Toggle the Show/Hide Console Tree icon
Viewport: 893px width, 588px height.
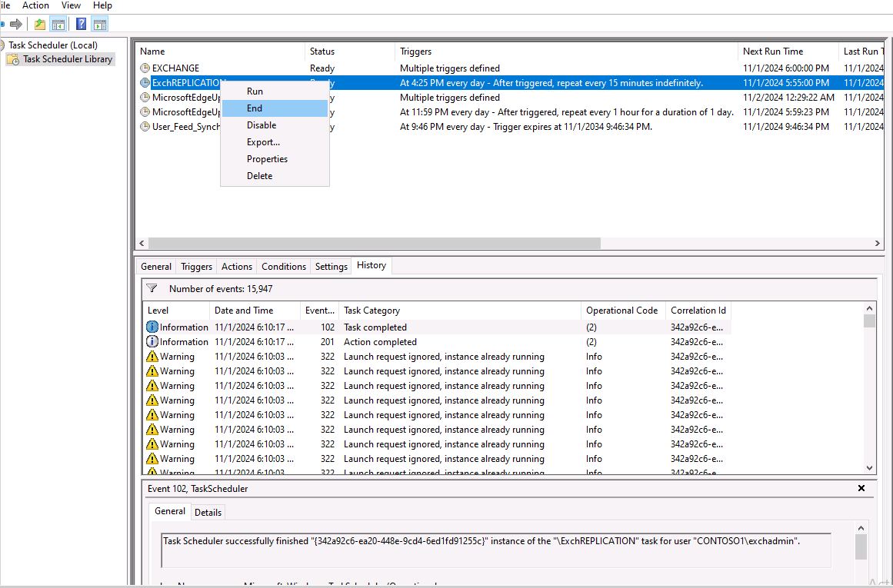tap(58, 24)
